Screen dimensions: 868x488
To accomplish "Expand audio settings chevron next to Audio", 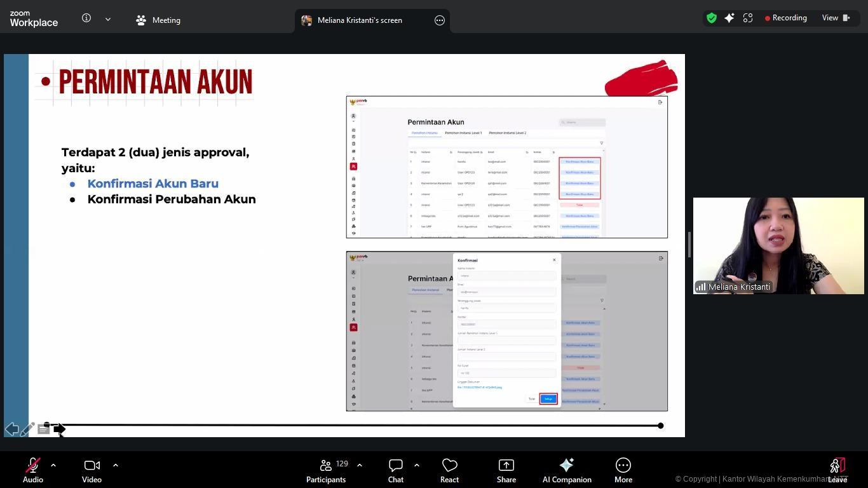I will [53, 465].
